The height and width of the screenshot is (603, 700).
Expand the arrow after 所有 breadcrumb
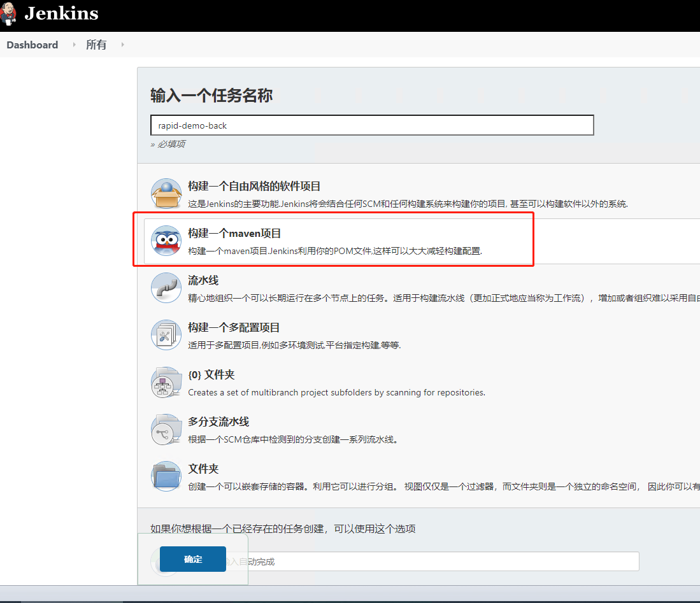pyautogui.click(x=122, y=45)
